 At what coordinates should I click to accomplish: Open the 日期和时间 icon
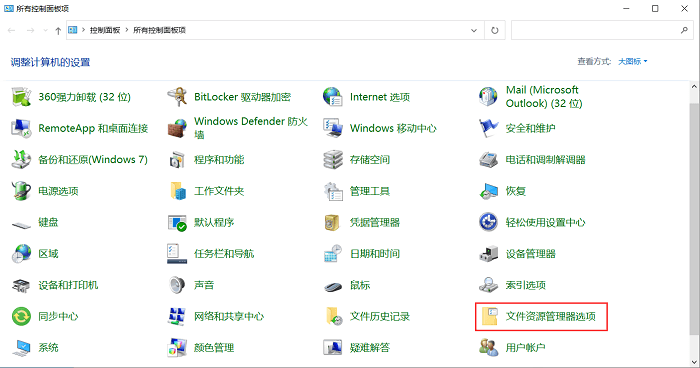click(x=333, y=254)
